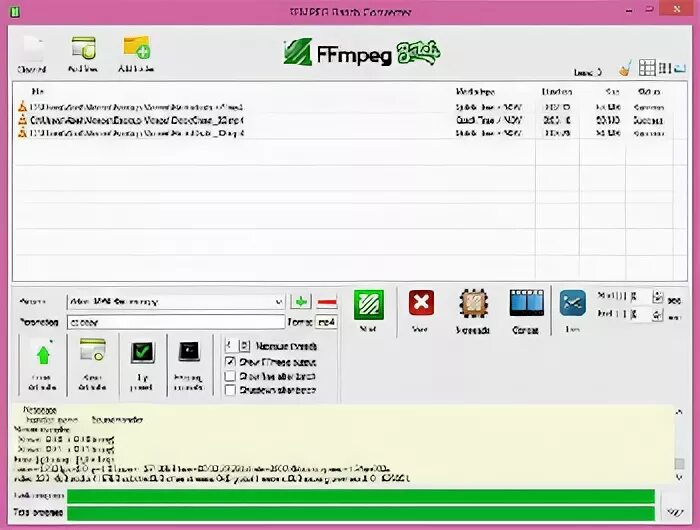This screenshot has height=530, width=700.
Task: Click the End time spinner arrows
Action: [x=658, y=315]
